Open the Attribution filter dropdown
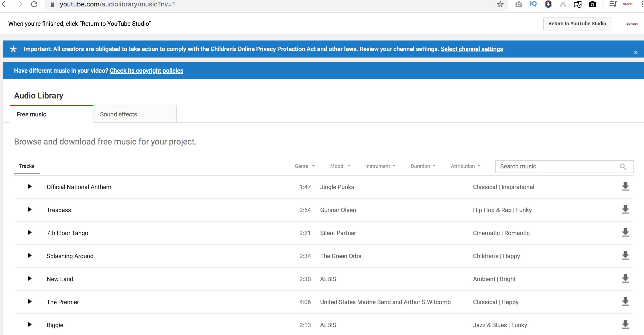This screenshot has height=335, width=644. tap(465, 166)
